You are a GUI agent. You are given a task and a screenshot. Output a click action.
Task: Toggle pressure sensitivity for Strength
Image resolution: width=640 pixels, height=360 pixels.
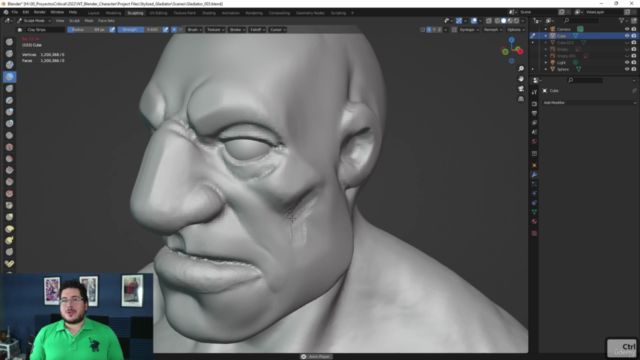(165, 30)
